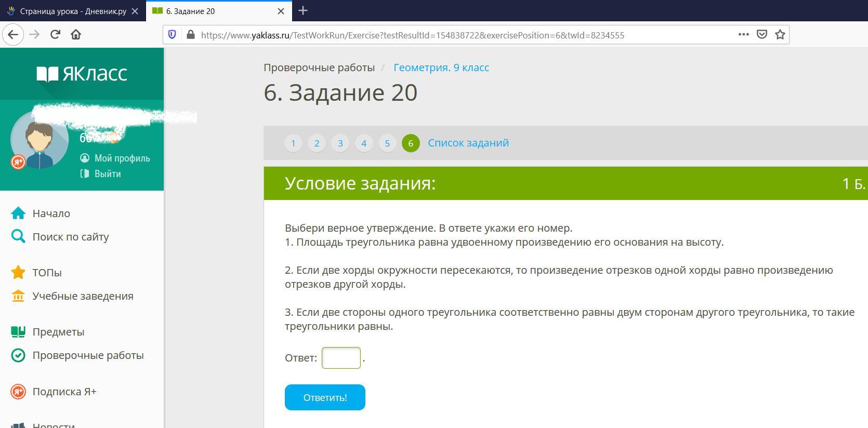Click the checkmark icon beside Проверочные работы
Image resolution: width=868 pixels, height=428 pixels.
click(x=18, y=355)
